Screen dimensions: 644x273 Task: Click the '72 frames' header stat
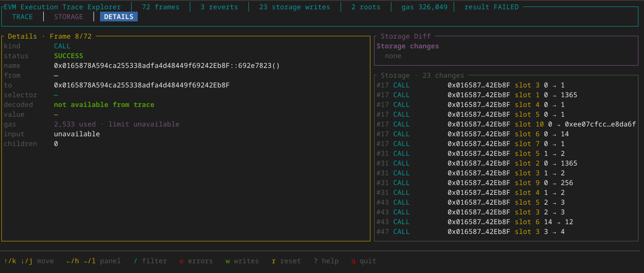click(x=161, y=7)
